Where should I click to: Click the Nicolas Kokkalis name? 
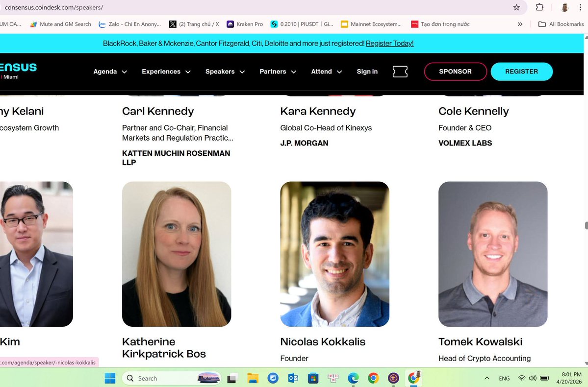(323, 341)
